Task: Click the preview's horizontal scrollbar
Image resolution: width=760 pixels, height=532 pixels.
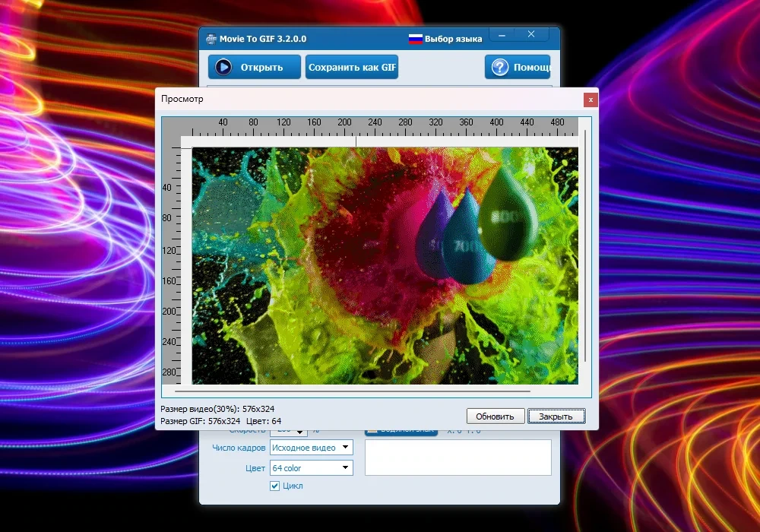Action: pyautogui.click(x=353, y=391)
